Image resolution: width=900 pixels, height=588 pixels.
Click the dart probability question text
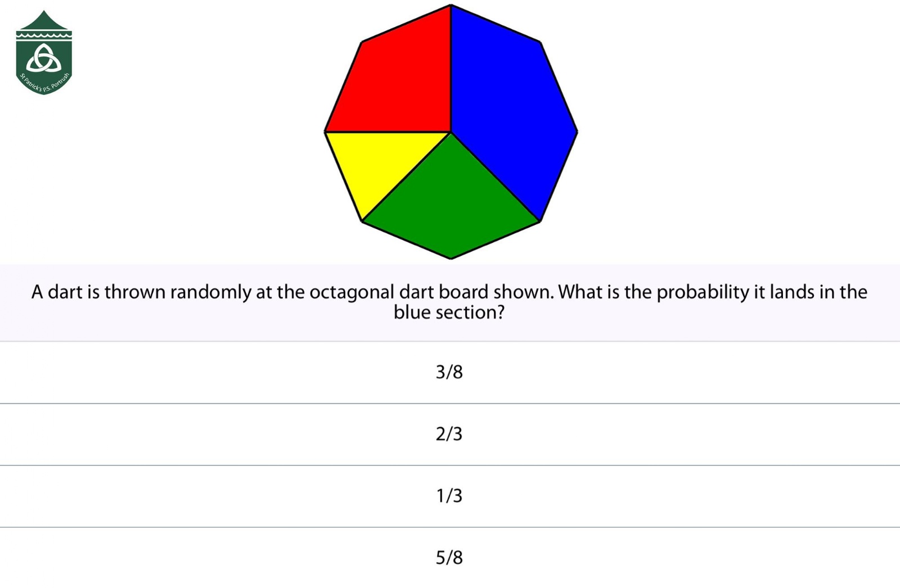coord(449,302)
